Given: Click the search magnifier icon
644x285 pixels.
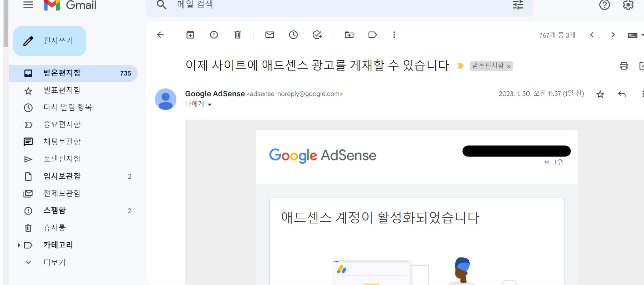Looking at the screenshot, I should tap(162, 5).
